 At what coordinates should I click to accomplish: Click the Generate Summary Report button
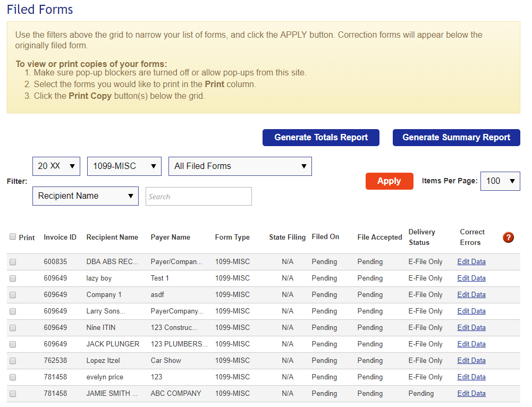click(457, 138)
